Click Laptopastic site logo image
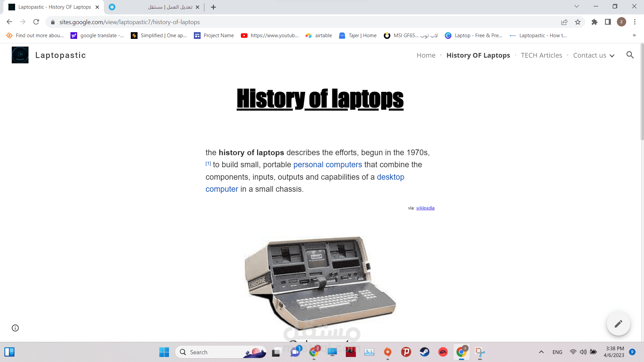This screenshot has width=644, height=362. [20, 55]
